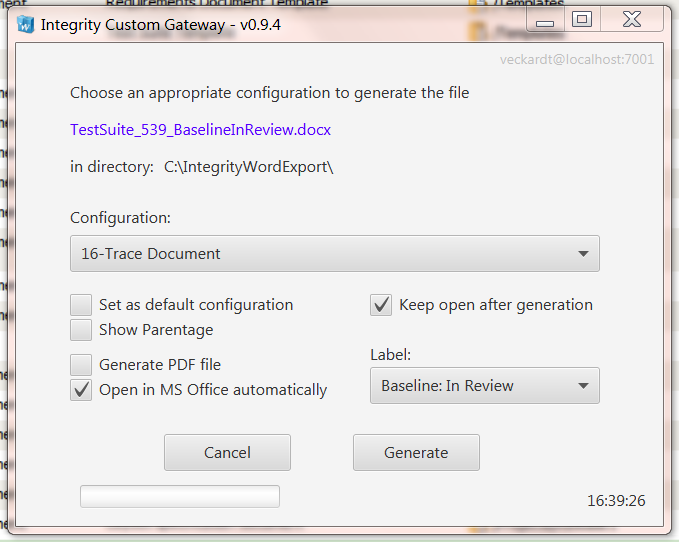Click the 'Choose an appropriate configuration' instruction text

click(269, 93)
